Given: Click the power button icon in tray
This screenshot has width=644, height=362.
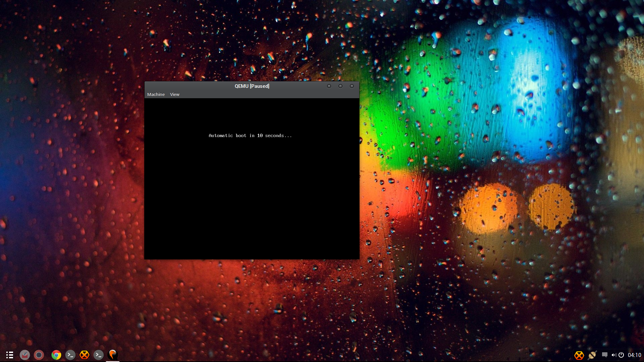Looking at the screenshot, I should tap(621, 355).
